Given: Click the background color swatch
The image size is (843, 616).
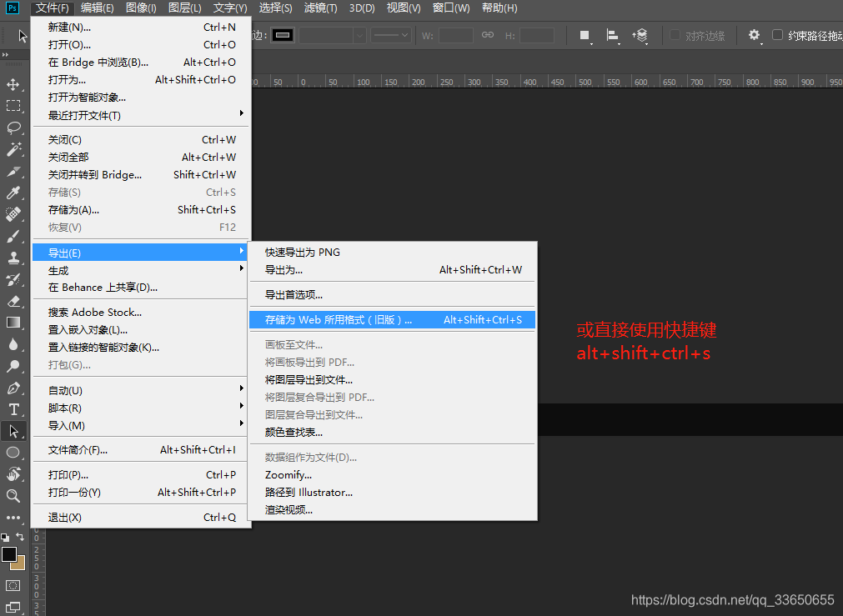Looking at the screenshot, I should click(x=20, y=563).
